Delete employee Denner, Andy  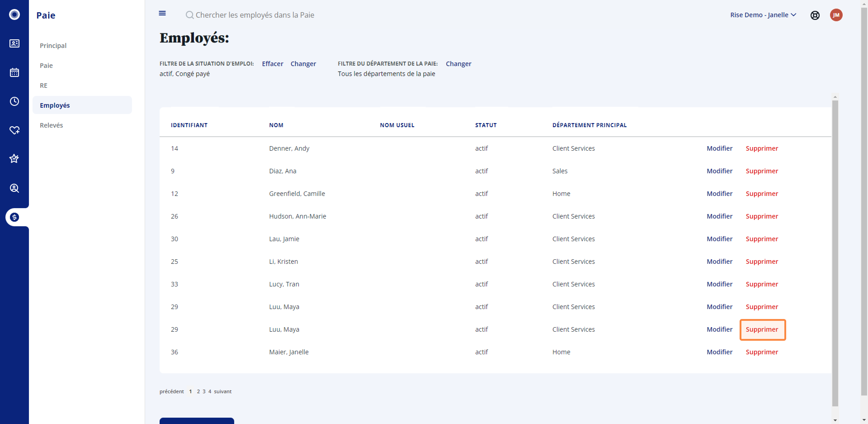coord(762,148)
